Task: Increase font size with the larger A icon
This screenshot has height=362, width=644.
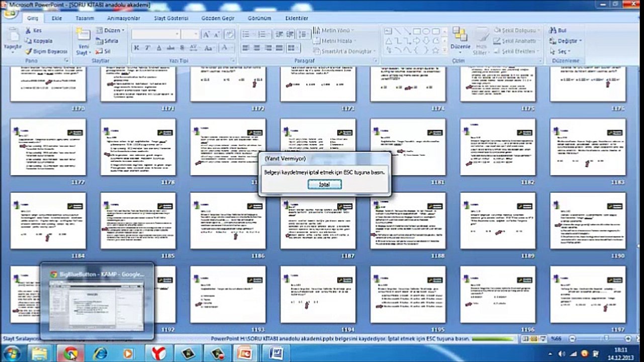Action: pos(206,35)
